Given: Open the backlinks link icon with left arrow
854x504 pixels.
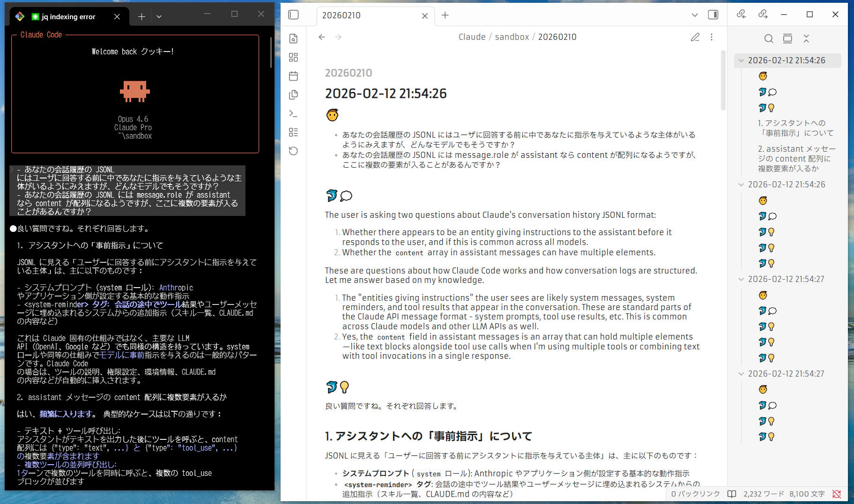Looking at the screenshot, I should click(741, 15).
